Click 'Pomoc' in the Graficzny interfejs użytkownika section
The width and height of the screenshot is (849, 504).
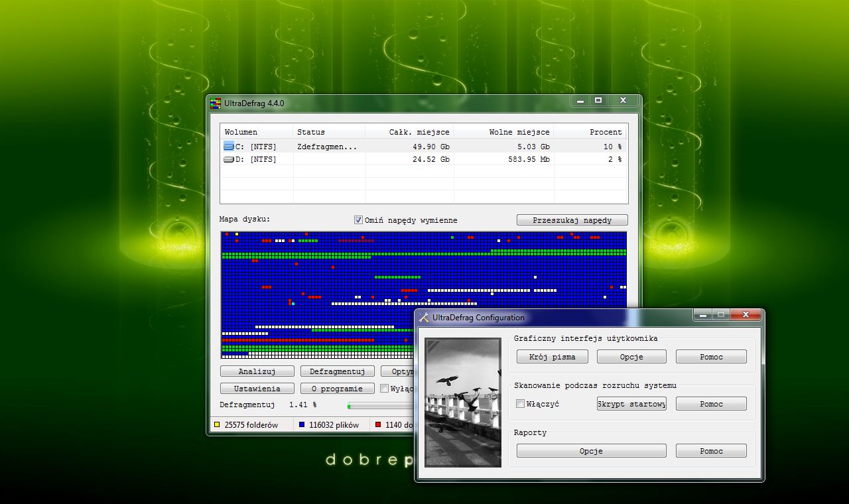pyautogui.click(x=711, y=357)
